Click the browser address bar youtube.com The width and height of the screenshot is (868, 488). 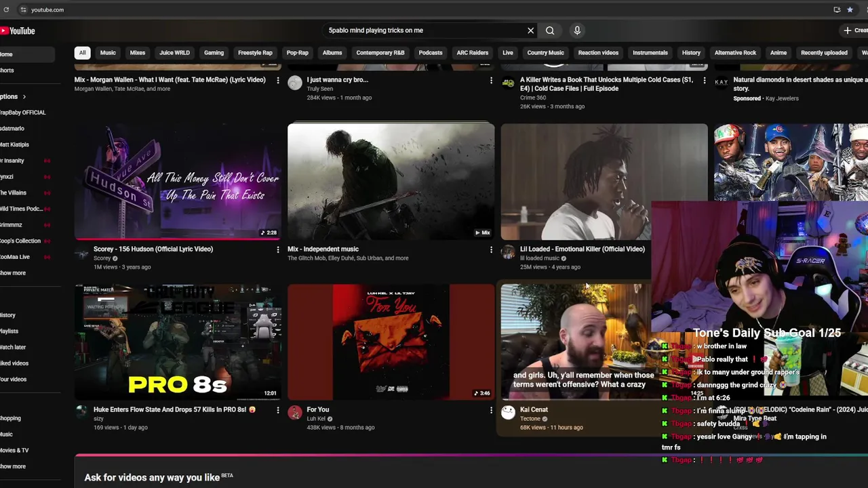(47, 9)
